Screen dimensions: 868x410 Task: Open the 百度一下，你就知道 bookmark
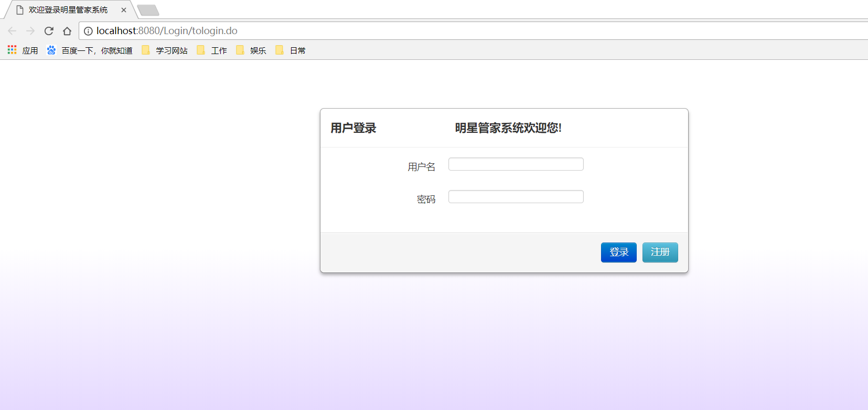pos(89,50)
